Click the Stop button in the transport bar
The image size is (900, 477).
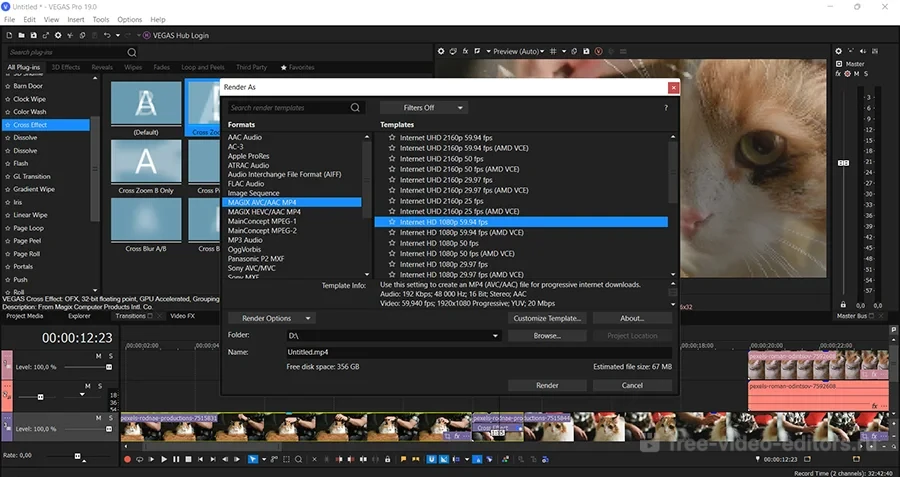tap(187, 459)
